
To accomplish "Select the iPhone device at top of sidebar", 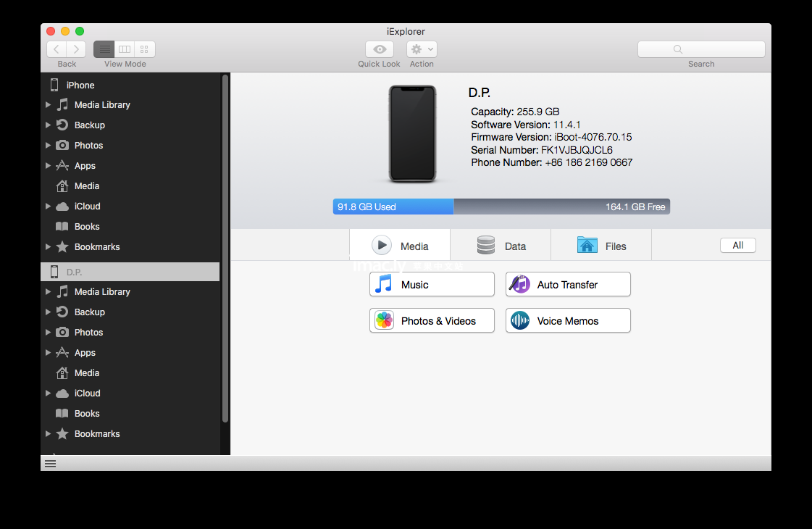I will pos(130,85).
